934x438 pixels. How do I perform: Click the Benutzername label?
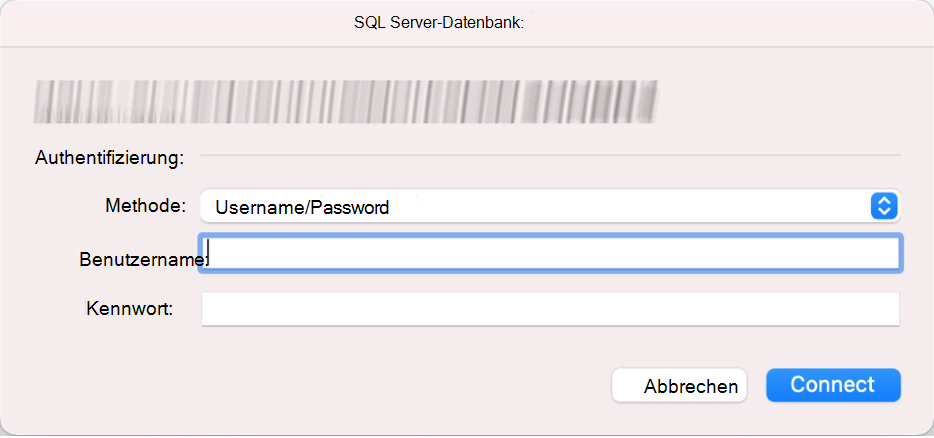[x=144, y=259]
